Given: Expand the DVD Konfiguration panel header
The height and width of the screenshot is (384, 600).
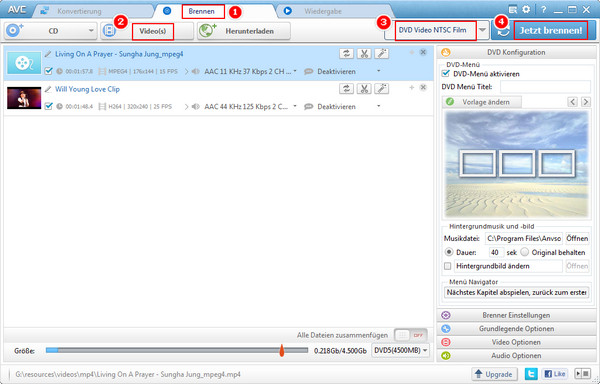Looking at the screenshot, I should tap(516, 52).
